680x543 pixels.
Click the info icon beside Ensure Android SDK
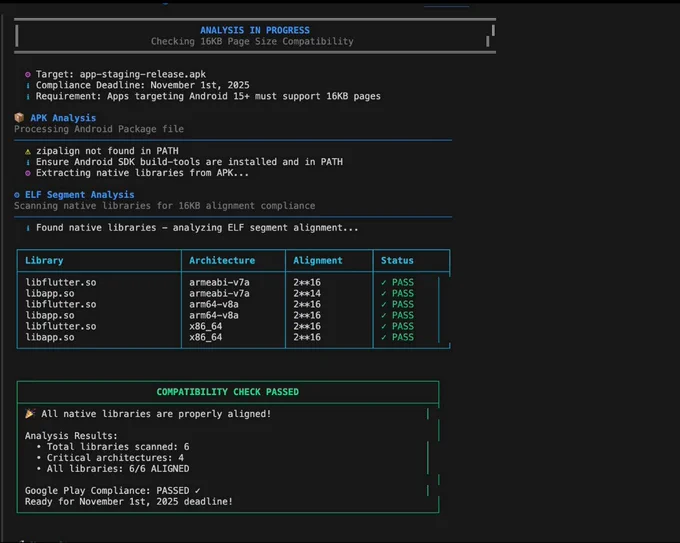(x=28, y=162)
